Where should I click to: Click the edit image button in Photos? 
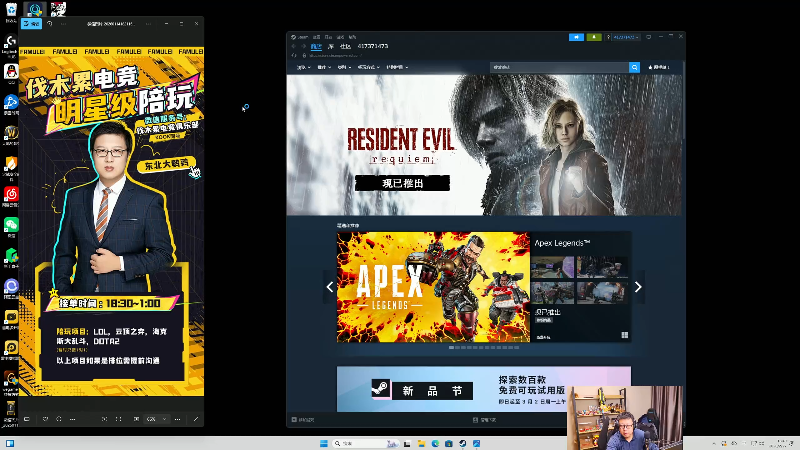coord(31,23)
